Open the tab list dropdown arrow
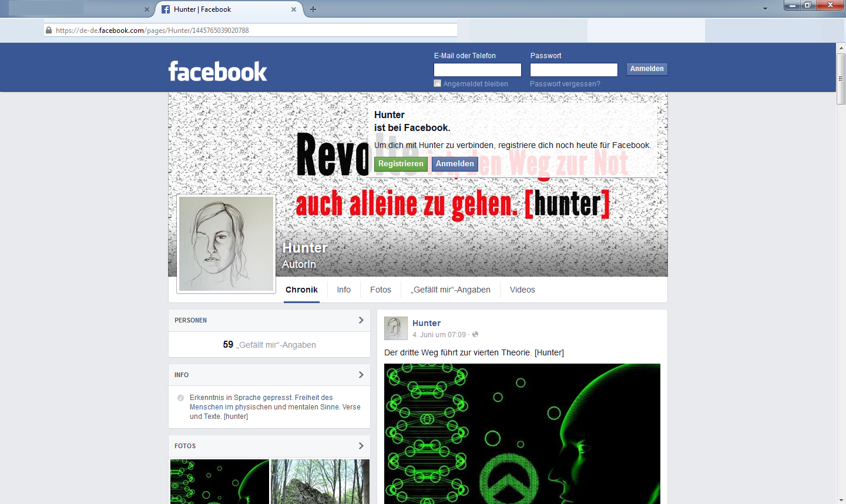 click(x=765, y=9)
